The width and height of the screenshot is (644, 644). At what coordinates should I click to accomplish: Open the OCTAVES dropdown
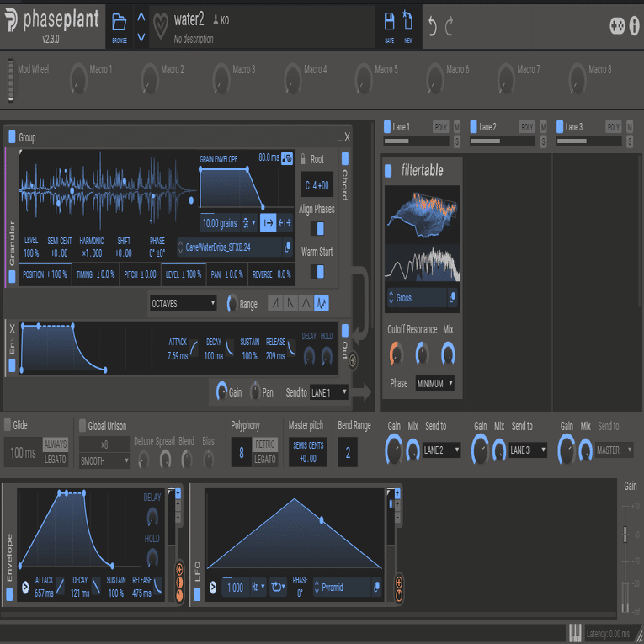coord(184,304)
